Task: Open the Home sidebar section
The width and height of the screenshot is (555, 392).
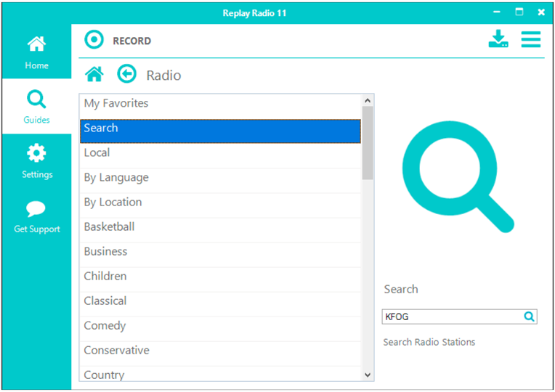Action: [x=36, y=52]
